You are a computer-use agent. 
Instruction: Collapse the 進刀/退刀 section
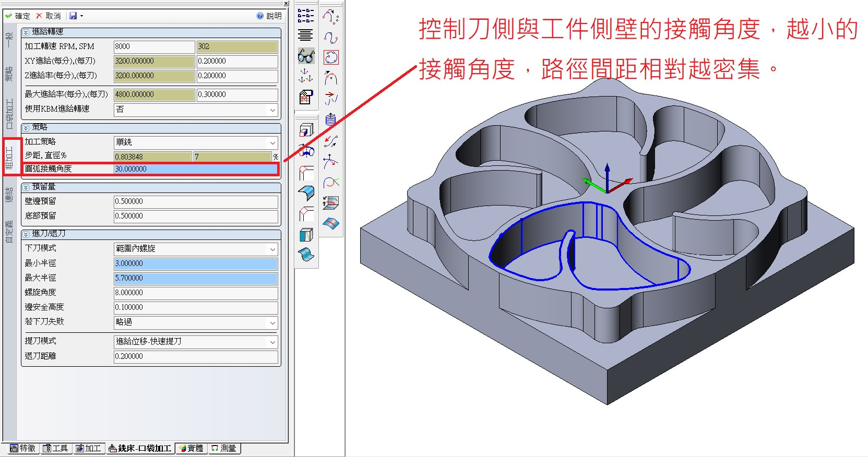pyautogui.click(x=26, y=234)
